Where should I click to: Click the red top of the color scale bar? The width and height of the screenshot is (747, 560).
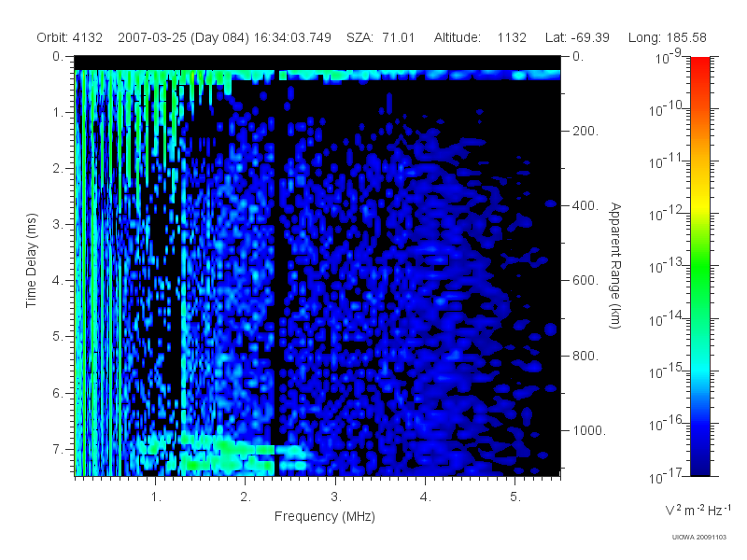point(699,69)
